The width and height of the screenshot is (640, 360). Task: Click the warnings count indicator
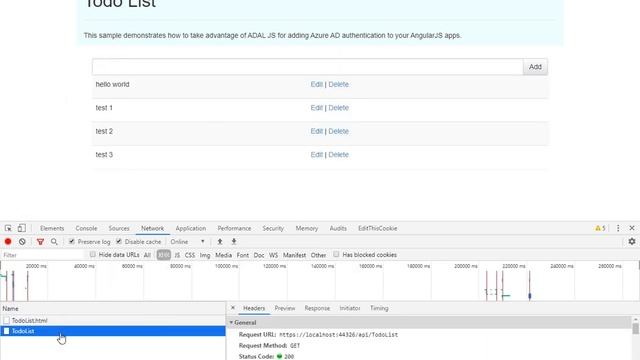coord(600,228)
